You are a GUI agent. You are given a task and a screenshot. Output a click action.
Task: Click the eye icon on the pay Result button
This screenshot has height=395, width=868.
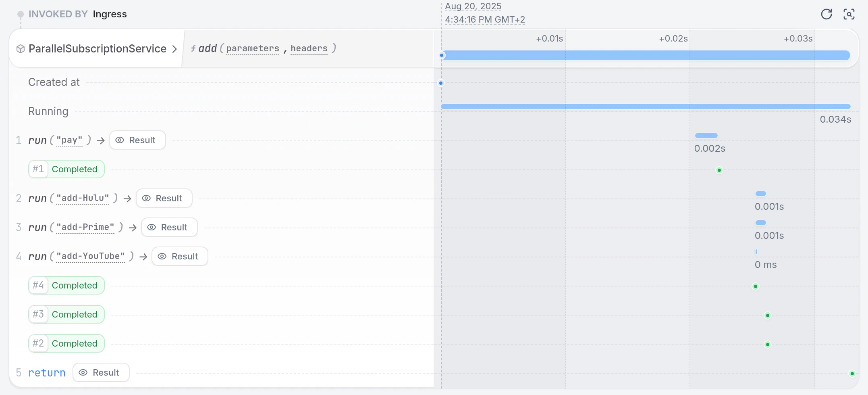point(120,140)
